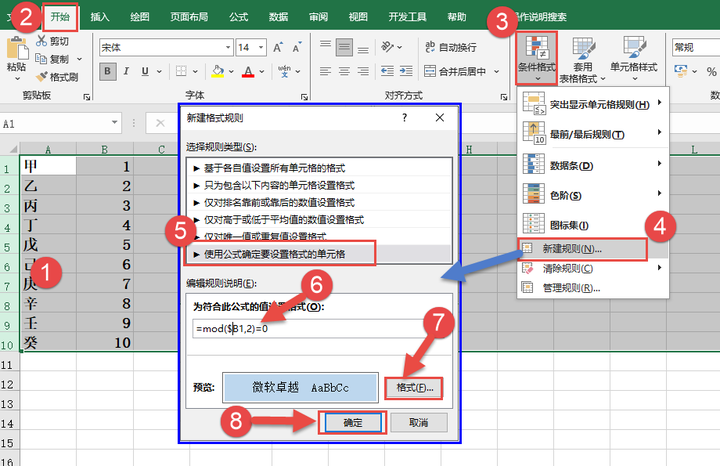Viewport: 720px width, 466px height.
Task: Select the Format Painter brush
Action: coord(42,77)
